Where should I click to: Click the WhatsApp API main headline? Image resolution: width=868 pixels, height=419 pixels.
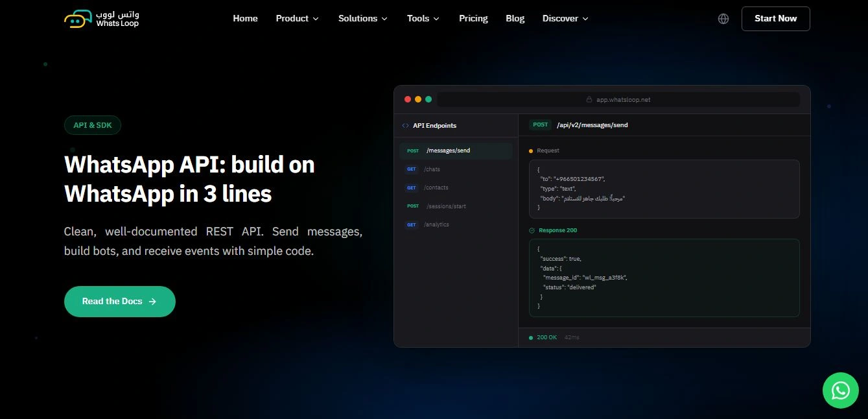coord(189,179)
